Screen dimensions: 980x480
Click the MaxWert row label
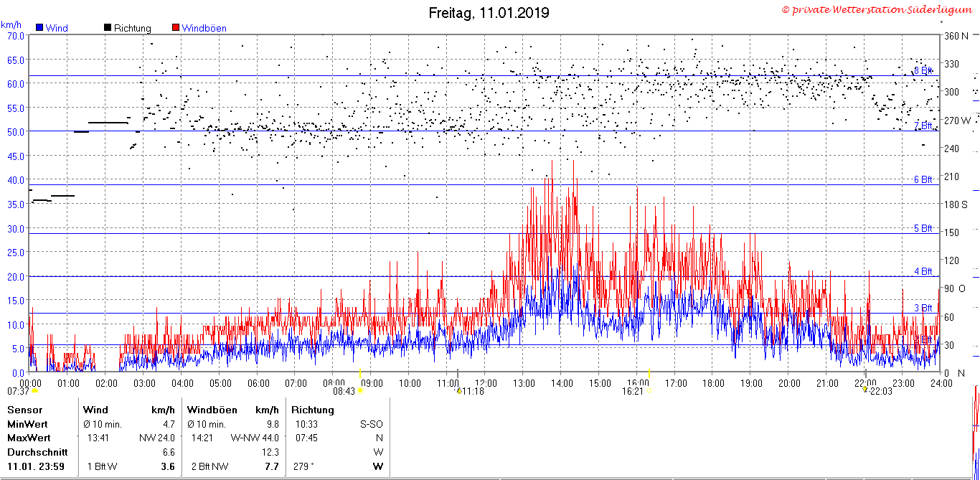pos(29,437)
